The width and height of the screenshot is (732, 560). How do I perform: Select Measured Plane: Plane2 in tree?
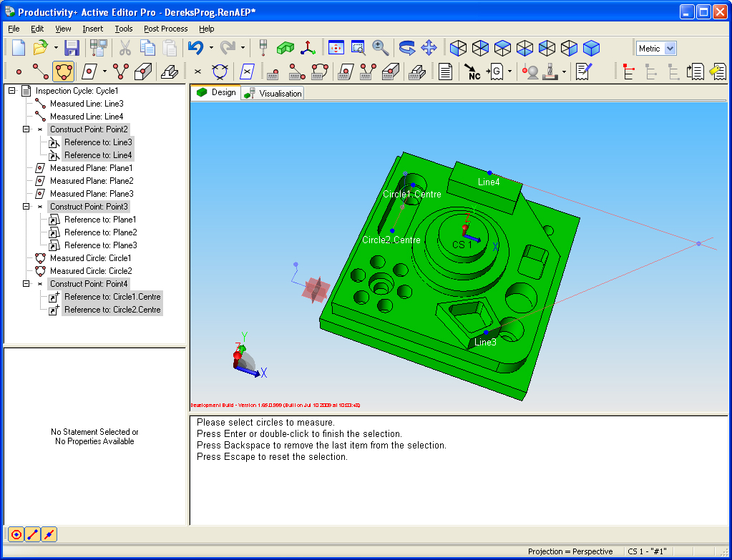click(x=91, y=181)
